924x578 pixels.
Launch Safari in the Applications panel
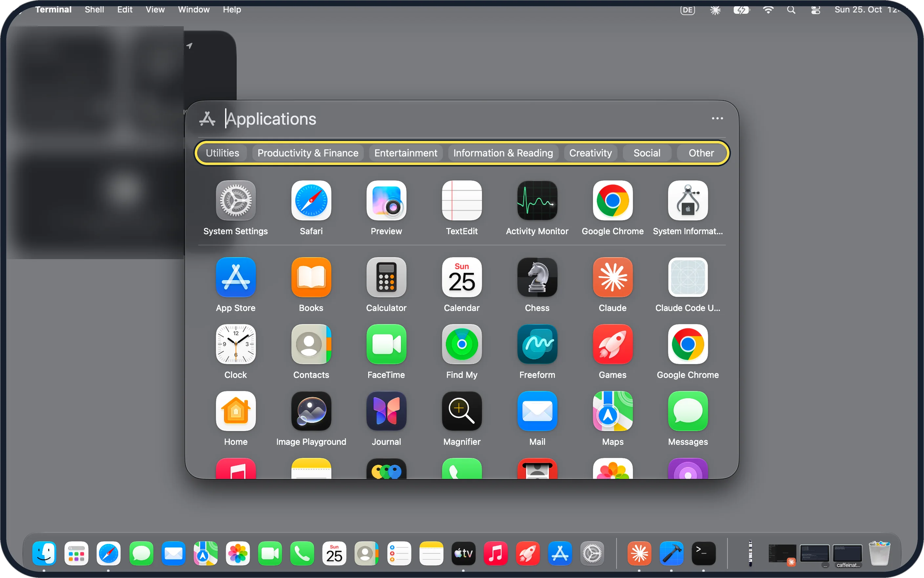pyautogui.click(x=311, y=201)
